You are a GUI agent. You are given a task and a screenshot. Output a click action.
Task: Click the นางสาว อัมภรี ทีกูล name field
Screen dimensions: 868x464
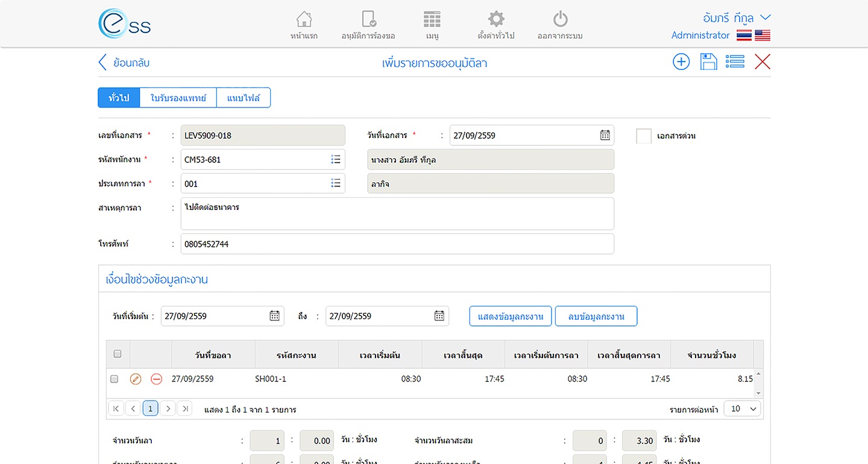pos(491,159)
